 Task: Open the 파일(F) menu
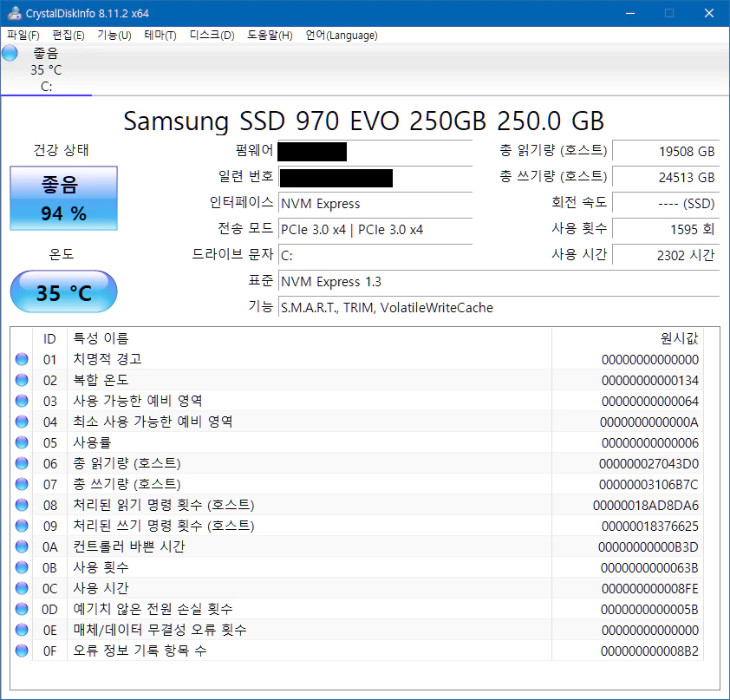[23, 35]
